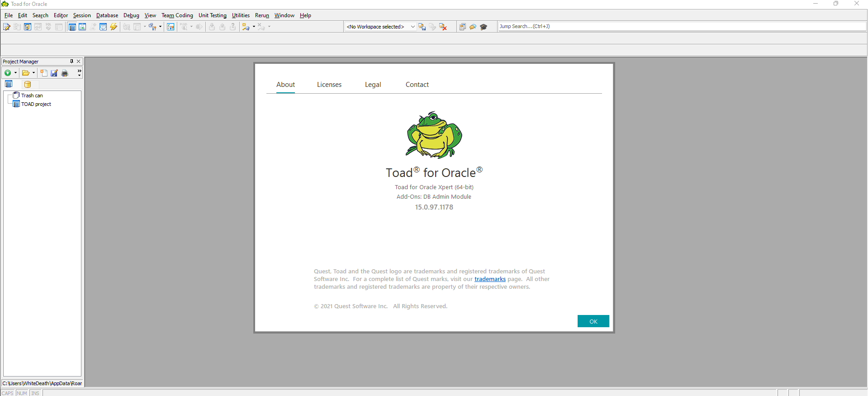Screen dimensions: 868x396
Task: Click the database tools wrench icon
Action: pyautogui.click(x=152, y=27)
